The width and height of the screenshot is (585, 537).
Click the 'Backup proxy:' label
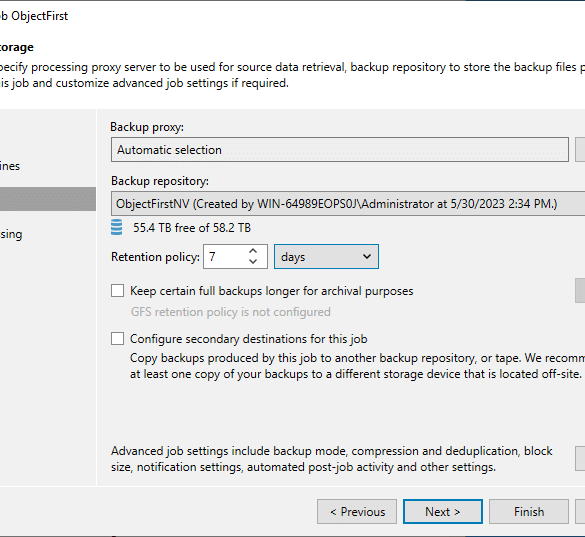coord(147,127)
